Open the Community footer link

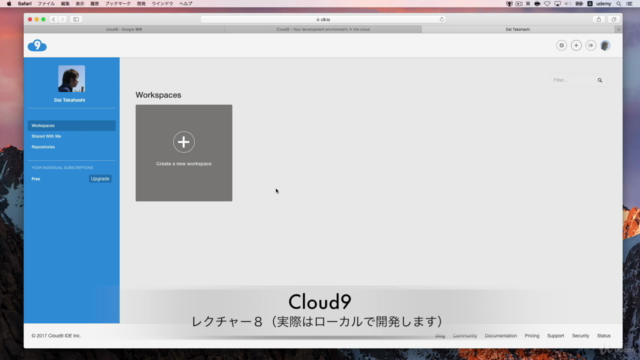click(464, 336)
